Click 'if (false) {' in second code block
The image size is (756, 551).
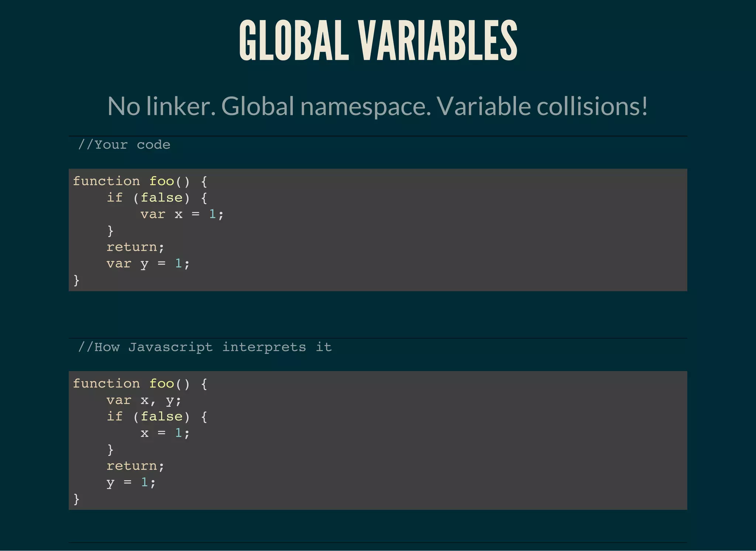pyautogui.click(x=157, y=416)
